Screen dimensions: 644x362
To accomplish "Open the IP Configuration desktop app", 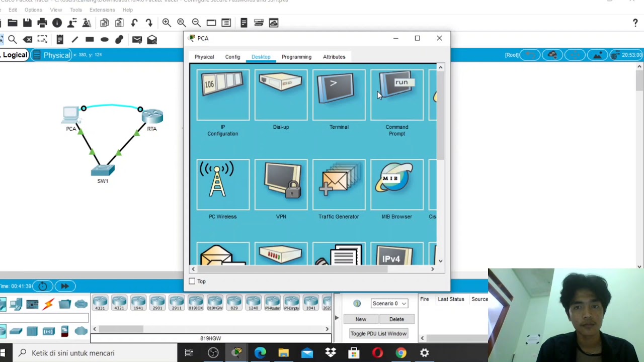I will 223,96.
